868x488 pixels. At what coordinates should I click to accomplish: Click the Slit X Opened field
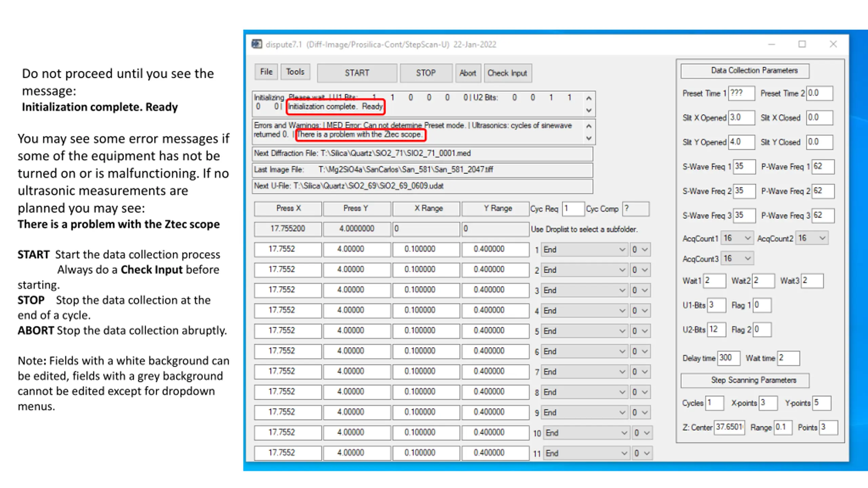pyautogui.click(x=742, y=118)
